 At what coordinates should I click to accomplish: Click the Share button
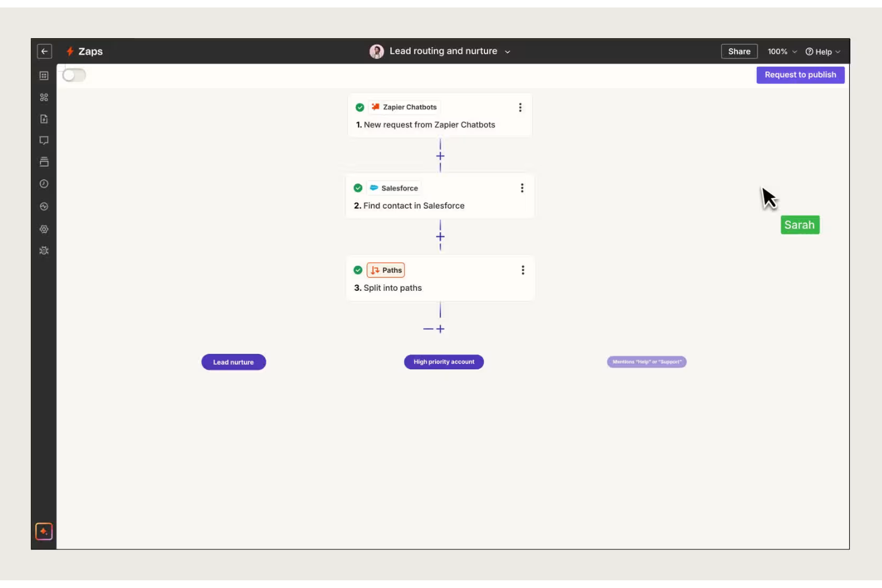coord(739,51)
